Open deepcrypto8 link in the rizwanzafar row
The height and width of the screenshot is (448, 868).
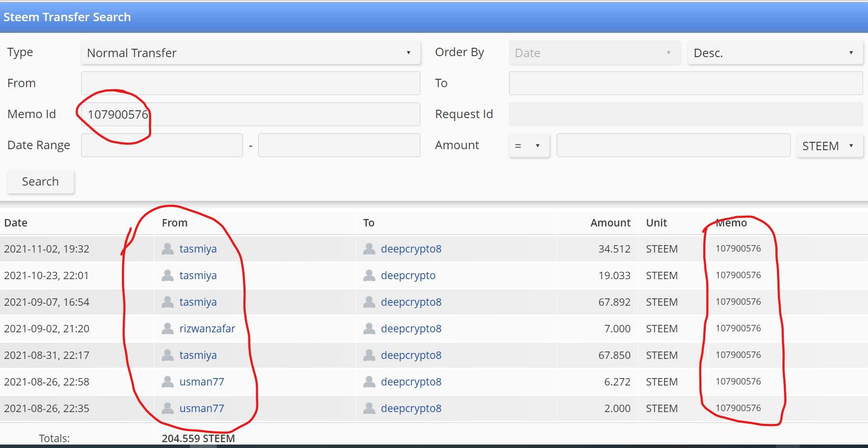tap(411, 328)
